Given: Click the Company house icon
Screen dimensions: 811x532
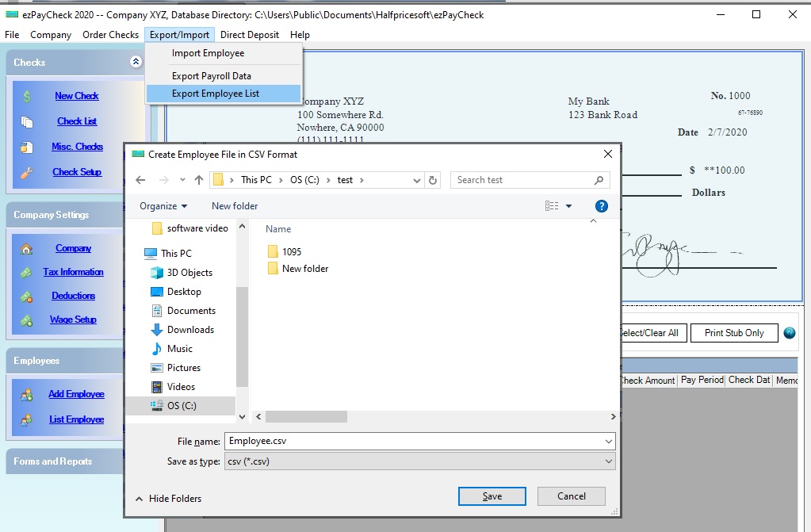Looking at the screenshot, I should point(27,248).
